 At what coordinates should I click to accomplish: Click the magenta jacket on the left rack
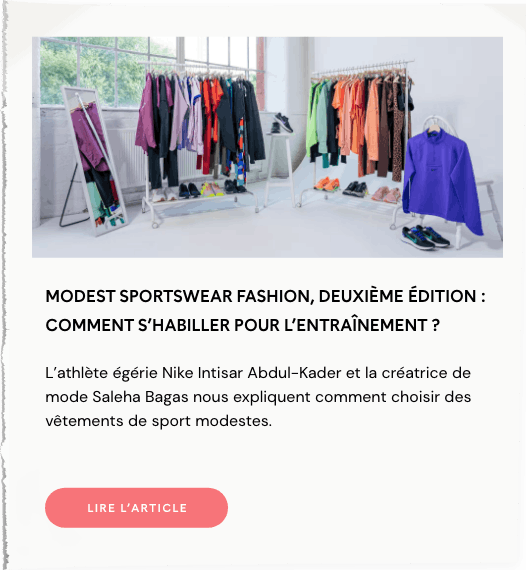pyautogui.click(x=145, y=115)
